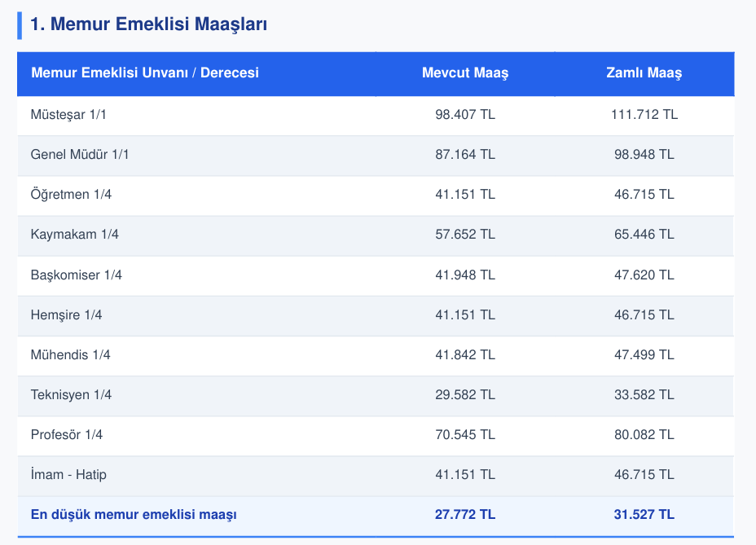The image size is (756, 545).
Task: Select the 'Başkomiser 1/4' row label
Action: (77, 275)
